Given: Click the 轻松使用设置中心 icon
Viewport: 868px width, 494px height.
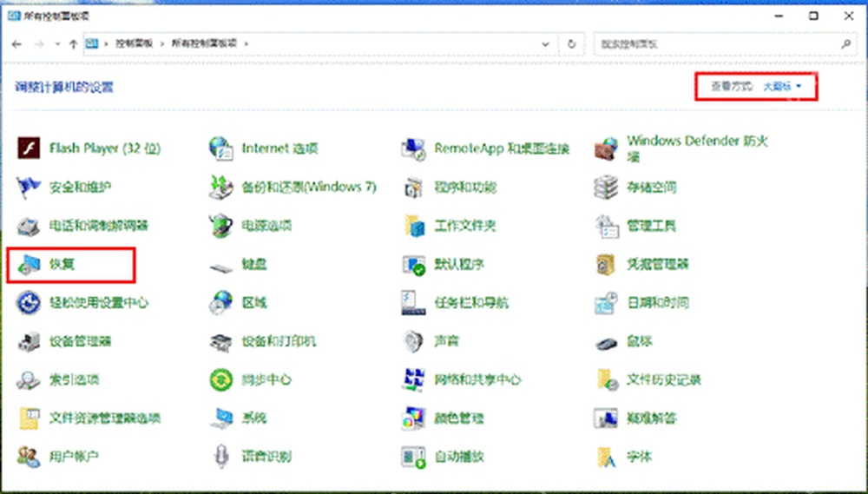Looking at the screenshot, I should coord(29,302).
